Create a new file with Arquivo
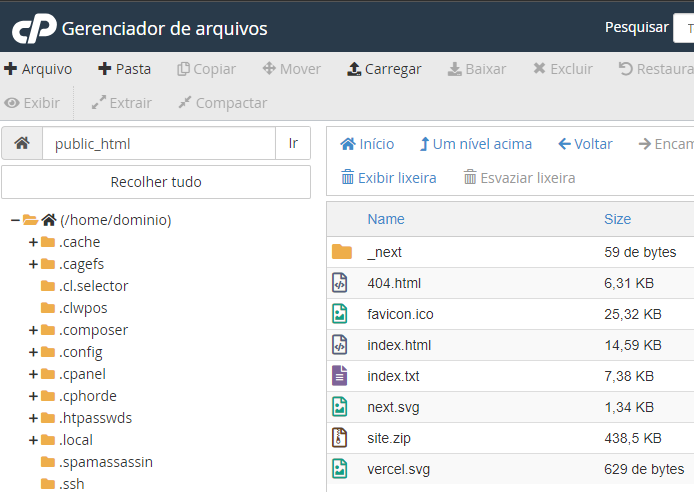This screenshot has height=492, width=694. [x=38, y=69]
